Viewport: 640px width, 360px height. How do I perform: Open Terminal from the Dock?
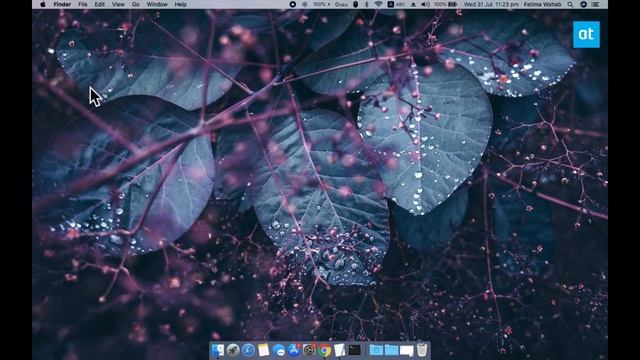point(355,350)
